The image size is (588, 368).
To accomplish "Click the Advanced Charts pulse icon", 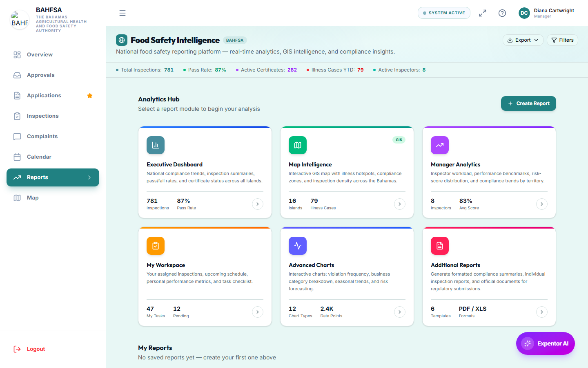I will [x=298, y=246].
